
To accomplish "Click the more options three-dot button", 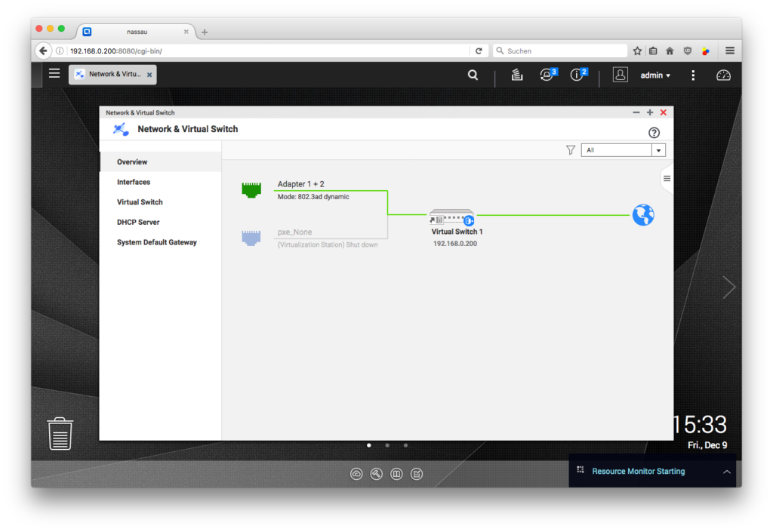I will coord(693,75).
